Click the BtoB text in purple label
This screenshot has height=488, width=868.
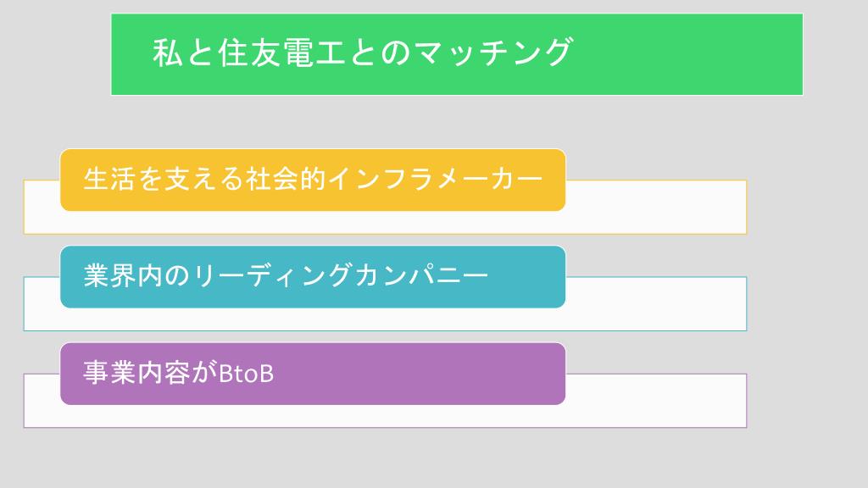click(247, 374)
